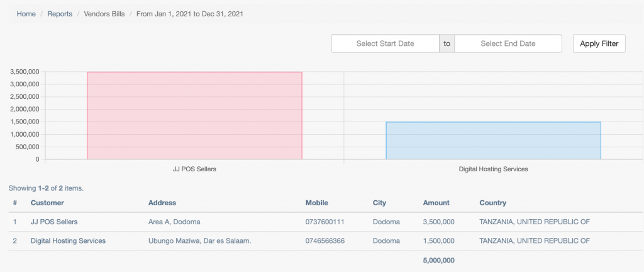Sort table by Country column header
Image resolution: width=644 pixels, height=272 pixels.
coord(493,203)
